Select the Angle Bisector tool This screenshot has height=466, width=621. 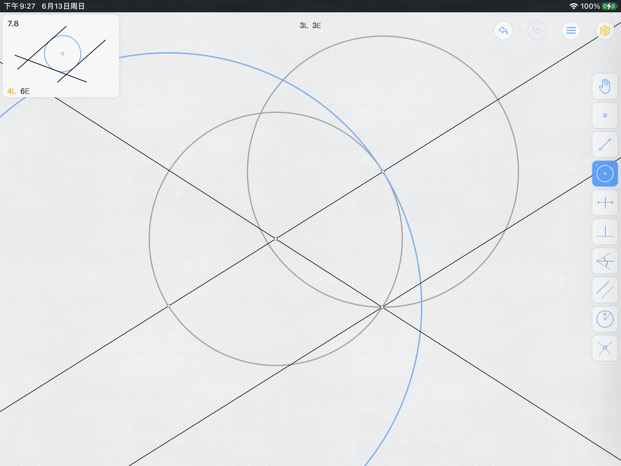click(x=605, y=261)
